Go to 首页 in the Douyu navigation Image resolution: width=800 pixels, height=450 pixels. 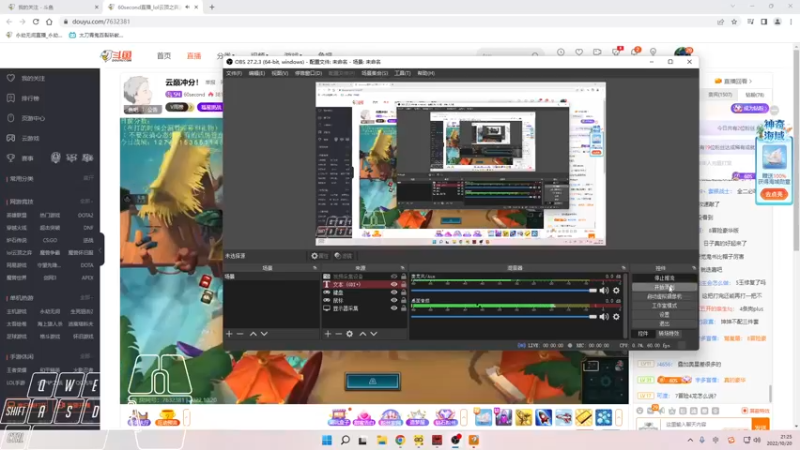[164, 56]
